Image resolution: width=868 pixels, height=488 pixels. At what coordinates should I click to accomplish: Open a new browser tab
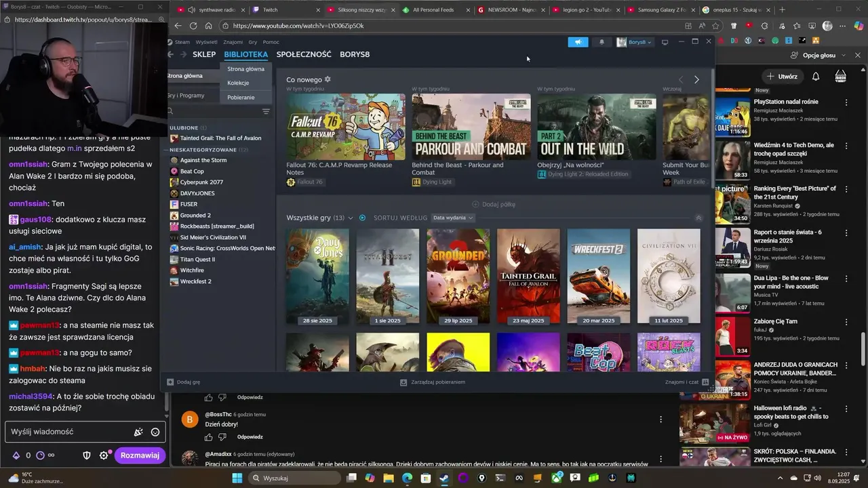(x=782, y=9)
